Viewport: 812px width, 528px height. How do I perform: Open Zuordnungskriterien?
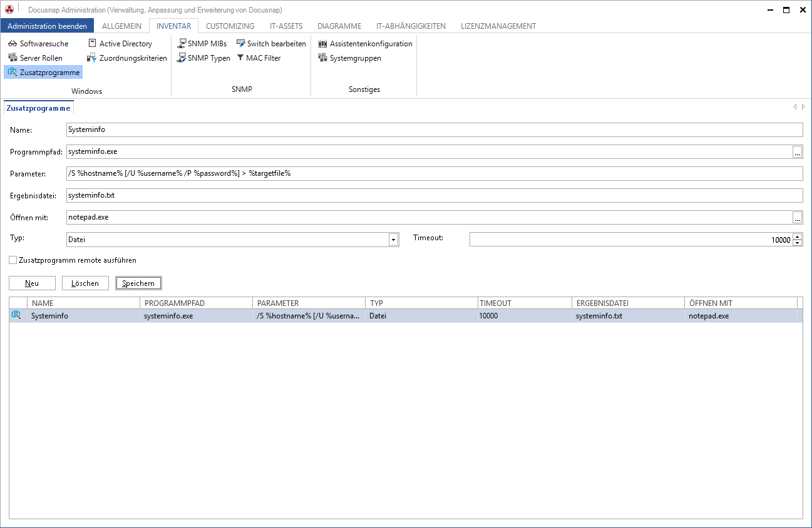pos(127,58)
